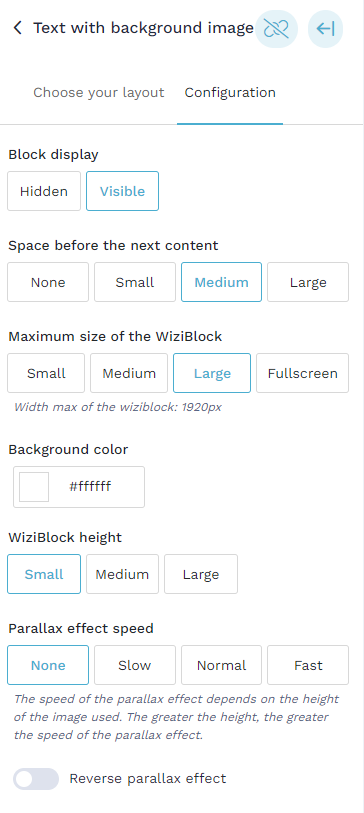
Task: Choose Small space before the next content
Action: coord(135,283)
